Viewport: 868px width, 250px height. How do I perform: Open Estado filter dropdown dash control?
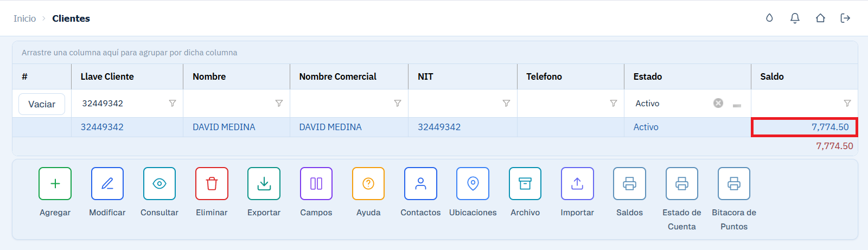(737, 105)
